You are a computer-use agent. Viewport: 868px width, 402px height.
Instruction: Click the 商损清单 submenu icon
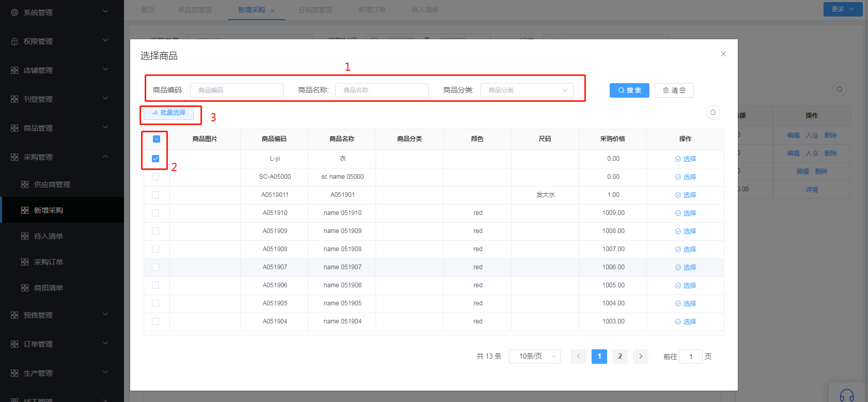[x=25, y=288]
